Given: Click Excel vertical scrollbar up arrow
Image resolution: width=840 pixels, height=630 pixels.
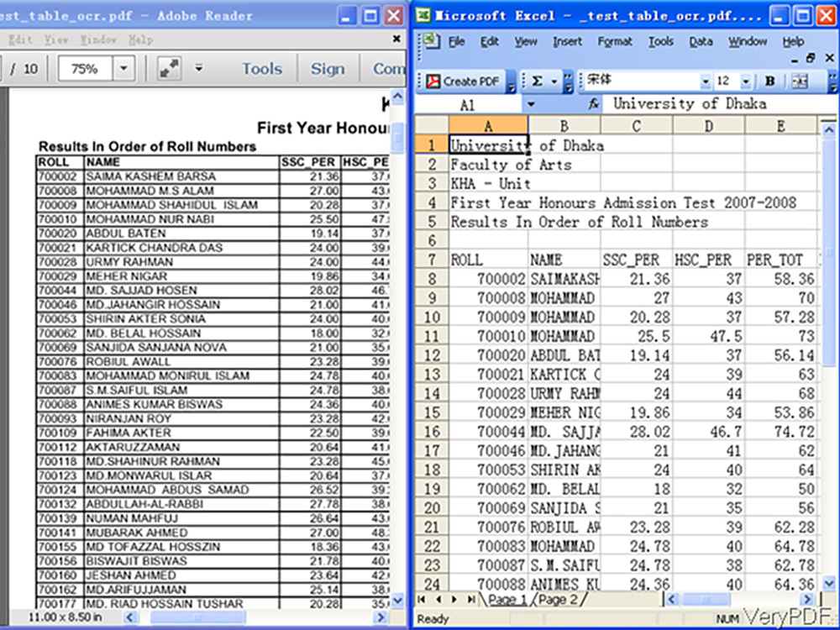Looking at the screenshot, I should pyautogui.click(x=829, y=129).
